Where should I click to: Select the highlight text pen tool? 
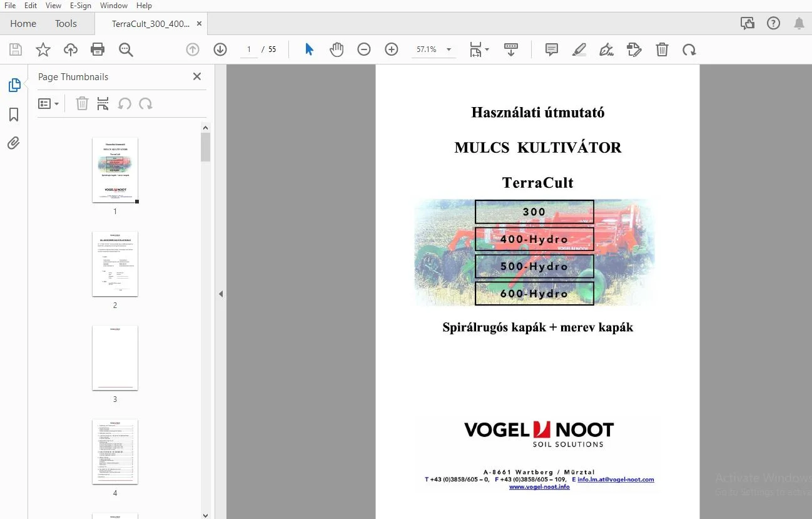579,49
